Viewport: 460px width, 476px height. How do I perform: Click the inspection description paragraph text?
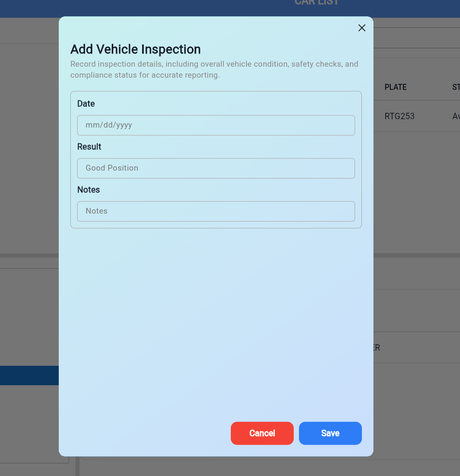[x=214, y=70]
